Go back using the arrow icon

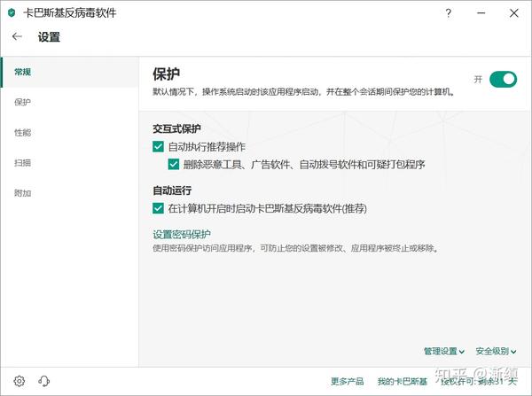click(x=17, y=36)
